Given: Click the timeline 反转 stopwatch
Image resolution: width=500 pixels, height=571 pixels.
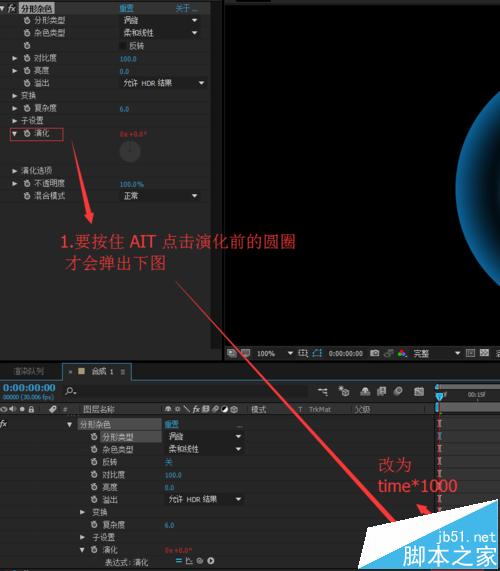Looking at the screenshot, I should coord(94,462).
